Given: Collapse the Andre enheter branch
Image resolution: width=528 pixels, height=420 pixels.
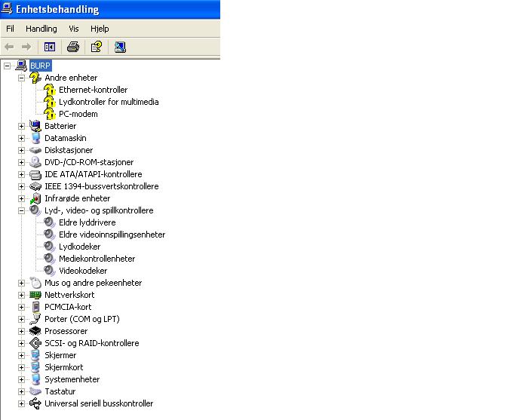Looking at the screenshot, I should click(22, 78).
